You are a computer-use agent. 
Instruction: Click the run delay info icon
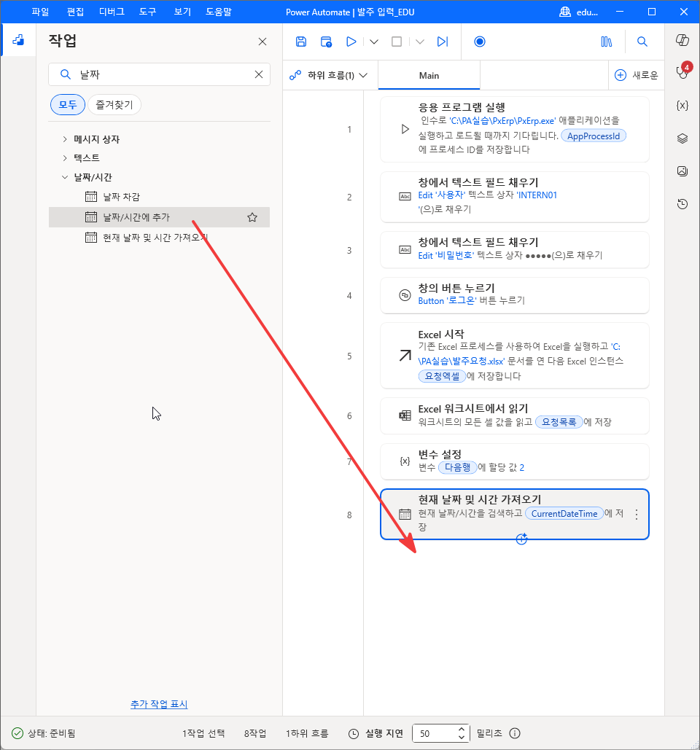(x=515, y=733)
